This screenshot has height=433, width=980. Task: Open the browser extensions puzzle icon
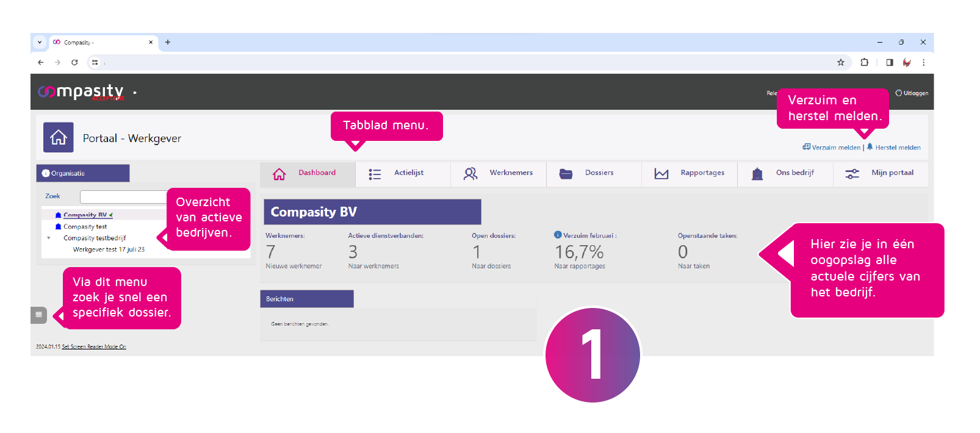coord(864,62)
